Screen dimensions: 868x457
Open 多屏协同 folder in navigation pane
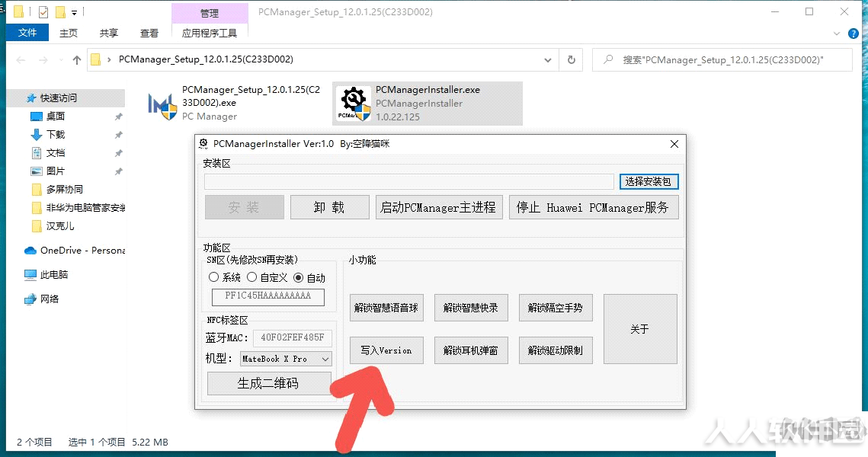pyautogui.click(x=64, y=189)
